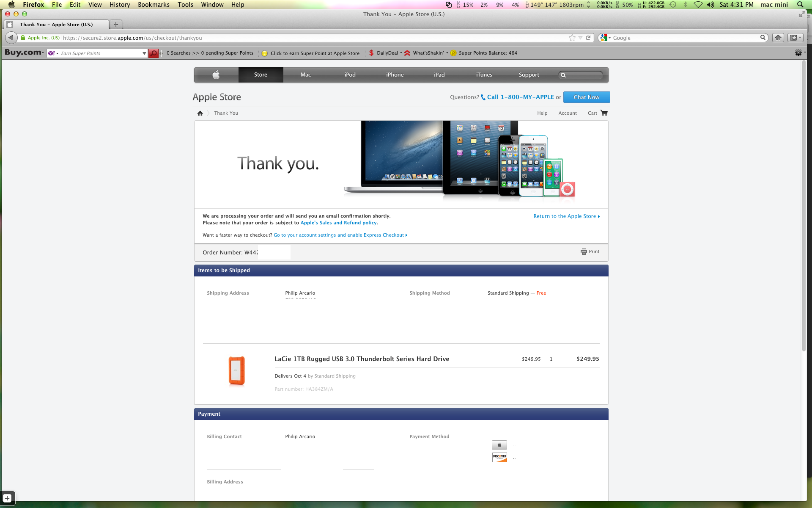Click the LaCie orange hard drive thumbnail

point(237,371)
